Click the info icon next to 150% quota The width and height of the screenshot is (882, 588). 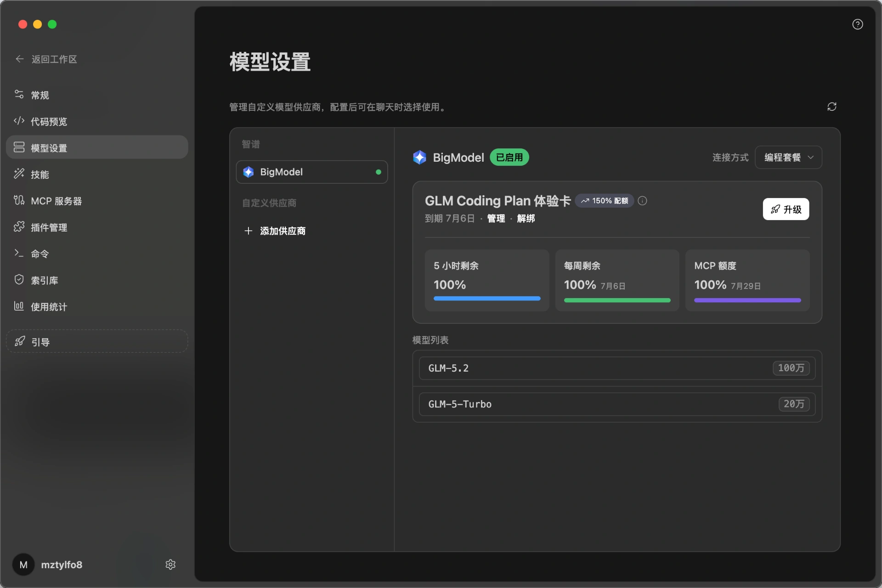coord(642,201)
